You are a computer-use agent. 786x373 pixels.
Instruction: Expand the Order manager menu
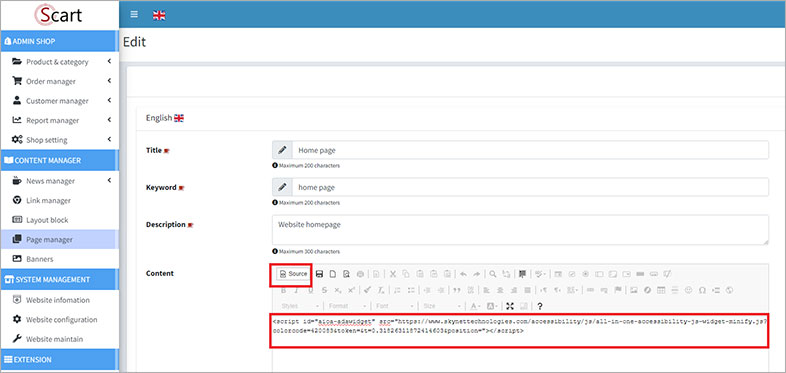pos(60,81)
